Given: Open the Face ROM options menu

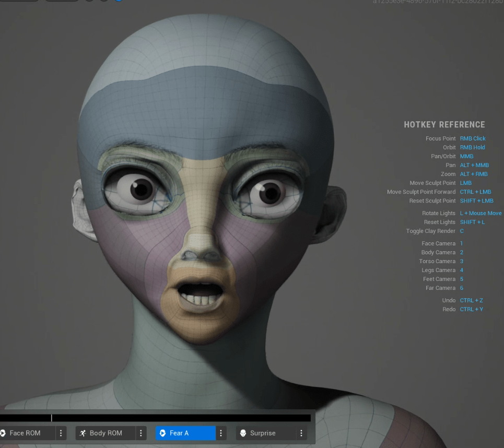Looking at the screenshot, I should 61,433.
